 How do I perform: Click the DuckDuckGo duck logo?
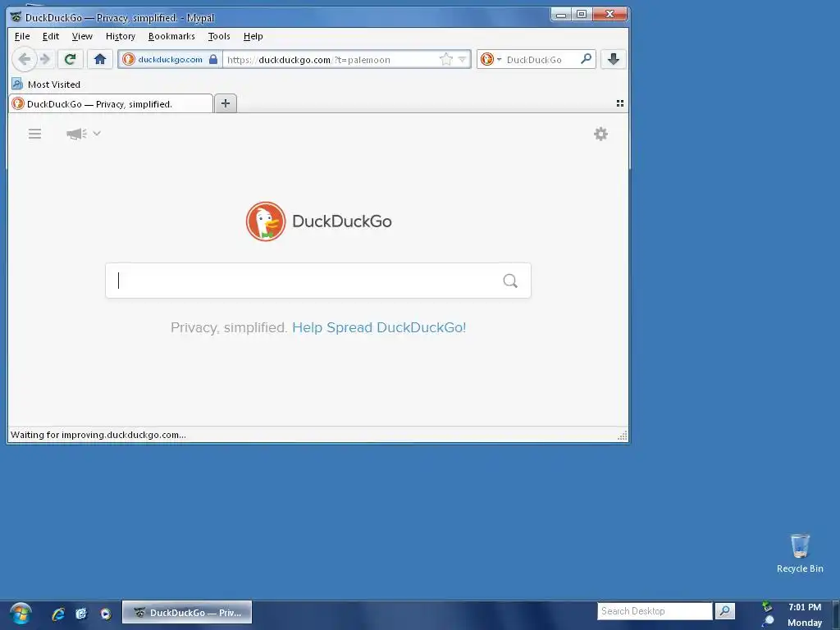(266, 221)
